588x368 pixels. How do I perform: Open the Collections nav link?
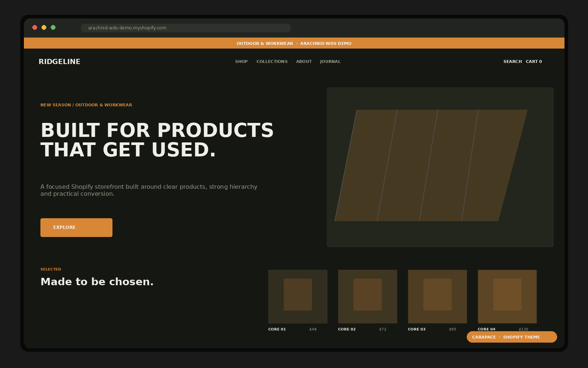click(272, 61)
